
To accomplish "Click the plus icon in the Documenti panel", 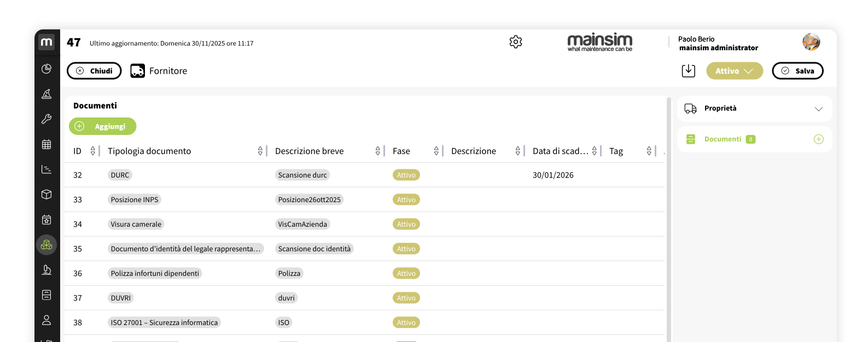I will coord(818,139).
